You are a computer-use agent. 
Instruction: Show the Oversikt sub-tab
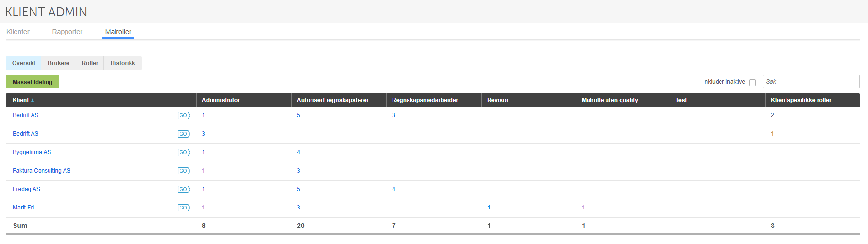(24, 63)
